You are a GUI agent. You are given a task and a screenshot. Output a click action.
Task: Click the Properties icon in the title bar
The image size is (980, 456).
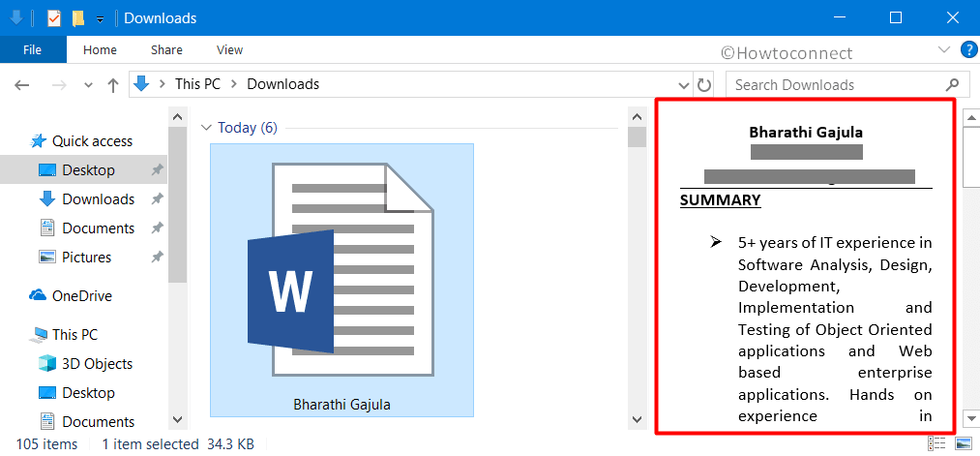point(54,17)
